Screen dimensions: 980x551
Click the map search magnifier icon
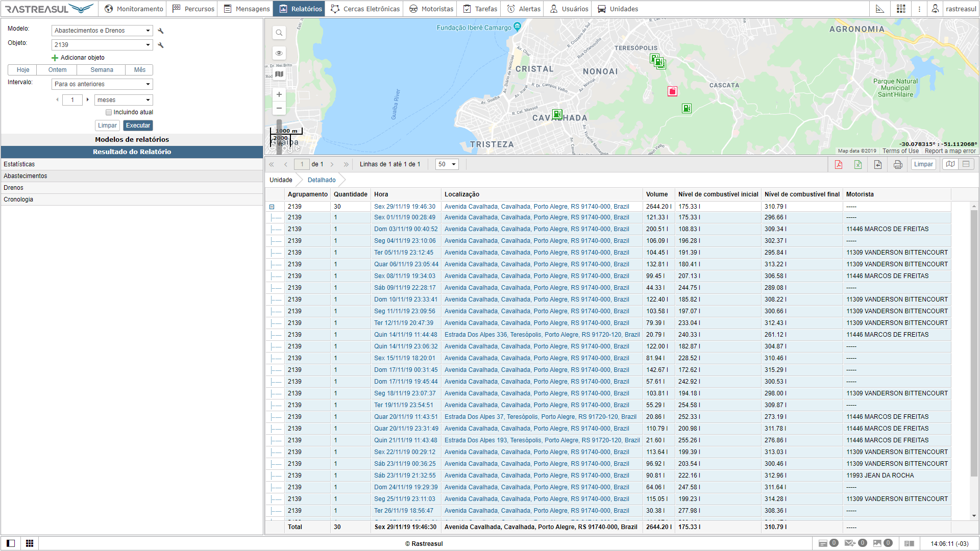(x=279, y=33)
